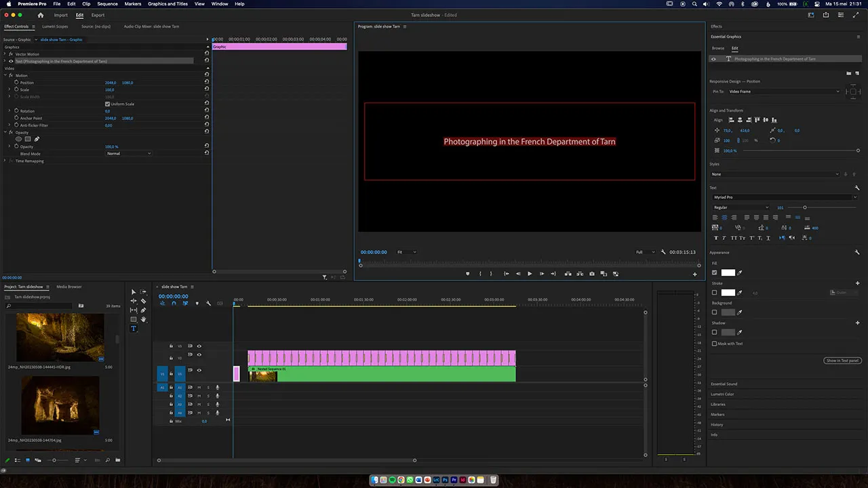Hide the text layer in Essential Graphics
Viewport: 868px width, 488px height.
[713, 59]
